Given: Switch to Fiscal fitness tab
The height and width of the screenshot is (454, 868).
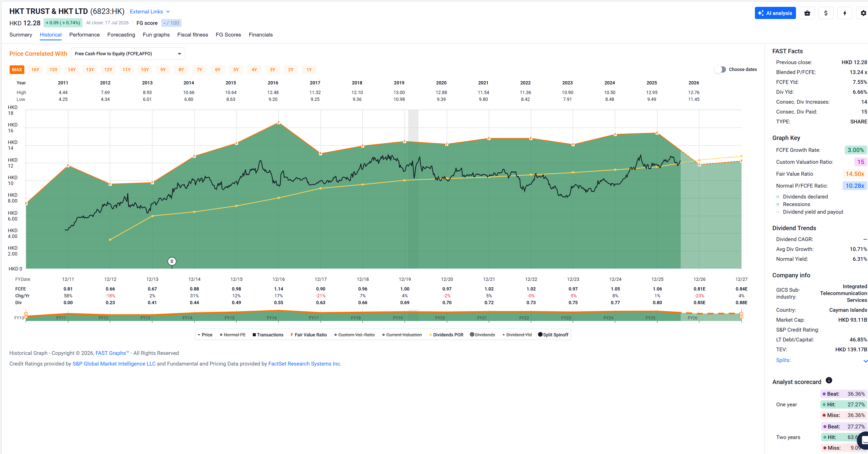Looking at the screenshot, I should point(193,35).
